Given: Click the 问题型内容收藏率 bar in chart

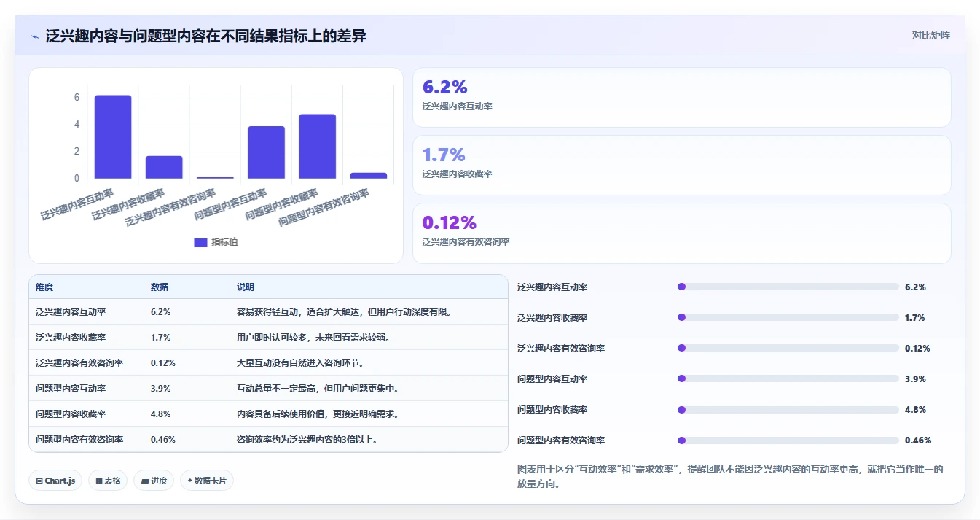Looking at the screenshot, I should pyautogui.click(x=317, y=147).
